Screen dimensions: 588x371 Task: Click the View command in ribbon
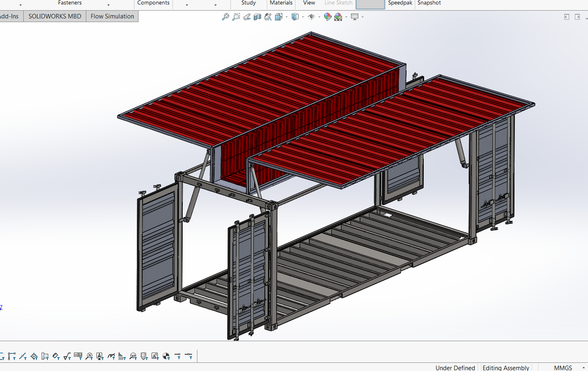coord(309,3)
